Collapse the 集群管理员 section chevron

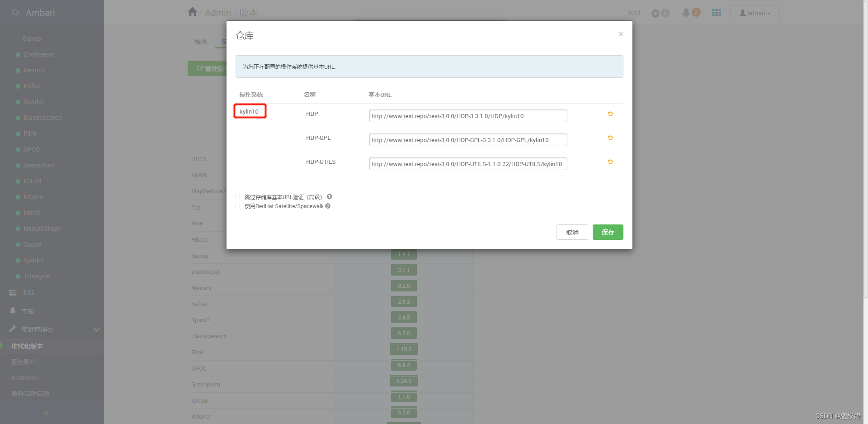(96, 329)
